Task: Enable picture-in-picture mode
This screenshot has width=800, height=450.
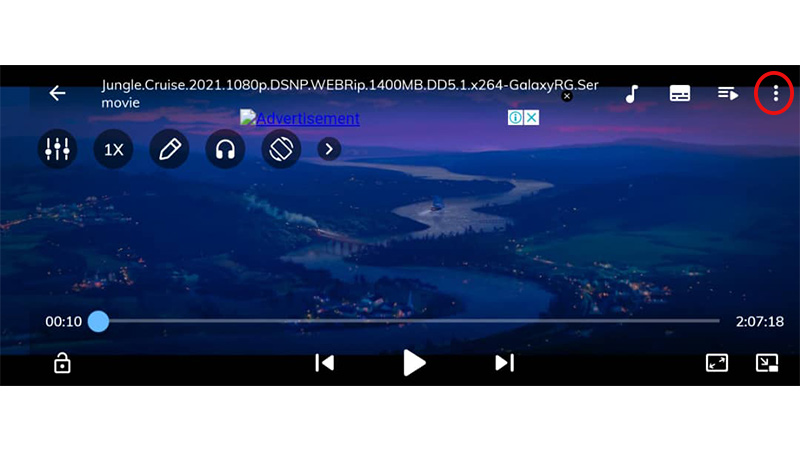Action: click(766, 363)
